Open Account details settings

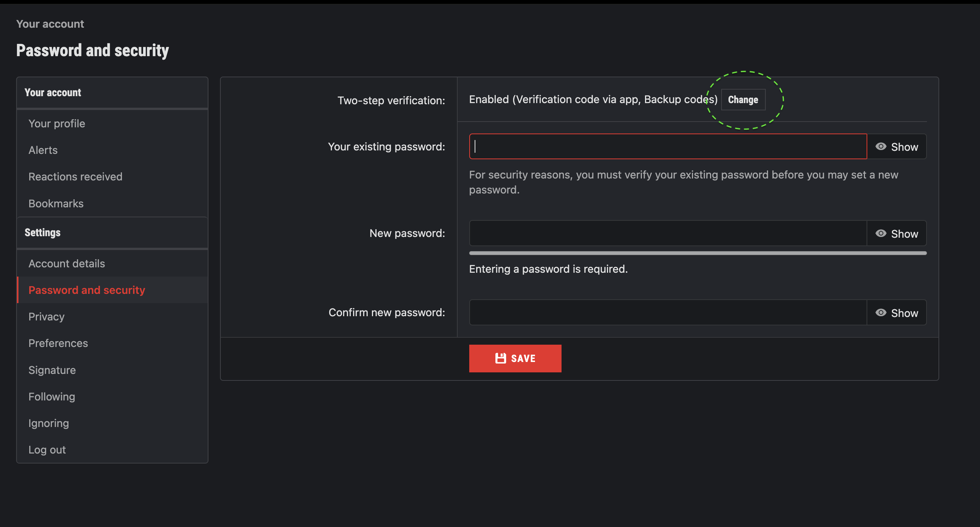112,263
